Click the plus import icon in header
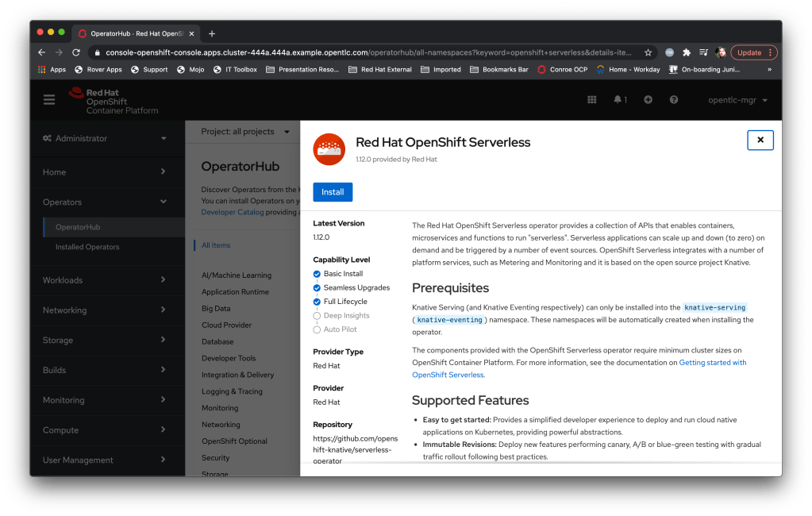The image size is (812, 516). 648,100
